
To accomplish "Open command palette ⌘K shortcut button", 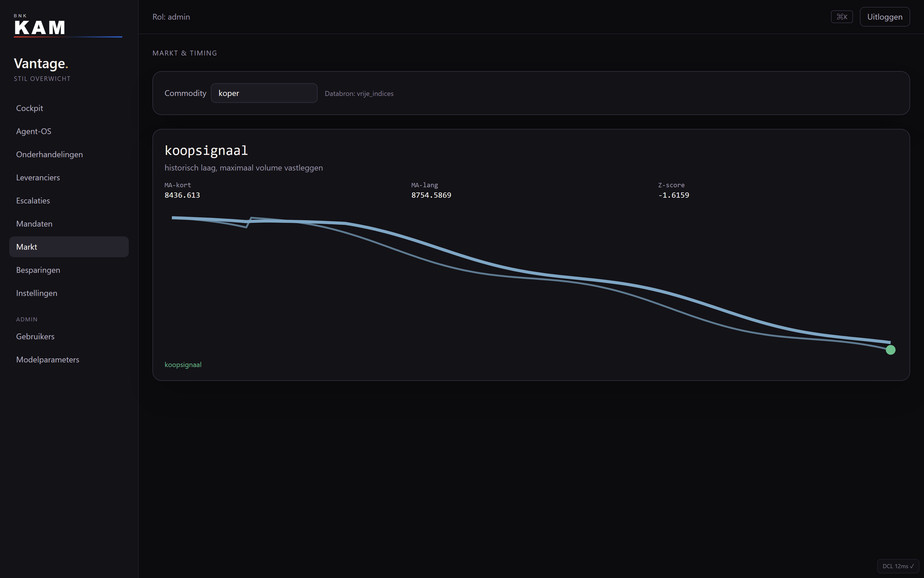I will click(841, 17).
